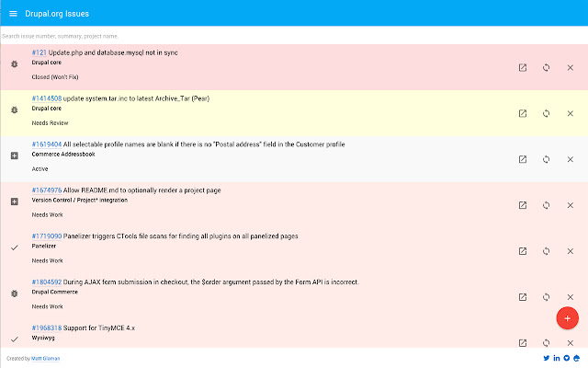Click 'Version Control / Project* integration' project name

click(80, 201)
